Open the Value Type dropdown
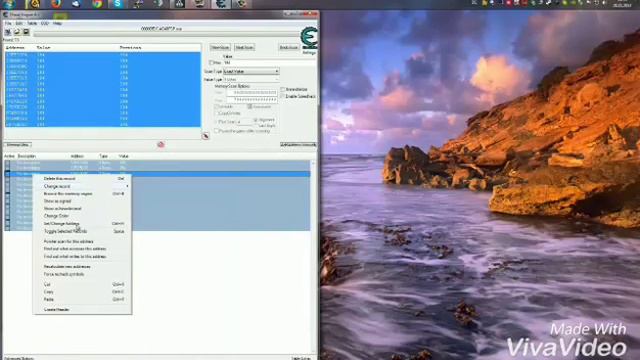The height and width of the screenshot is (360, 640). point(251,80)
